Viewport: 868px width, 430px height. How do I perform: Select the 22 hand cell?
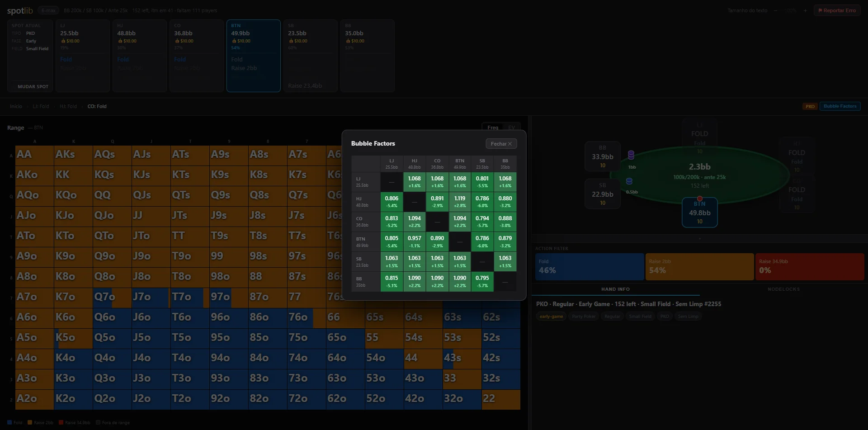501,400
